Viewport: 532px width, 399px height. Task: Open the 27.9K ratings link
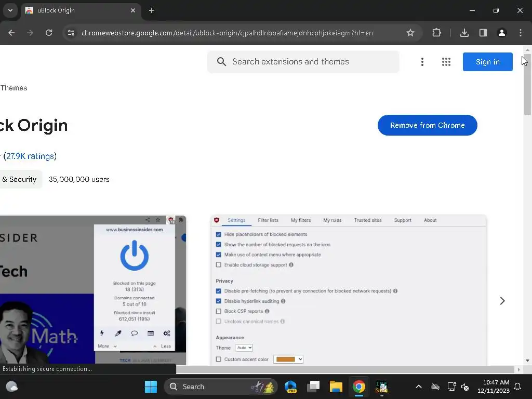coord(30,156)
